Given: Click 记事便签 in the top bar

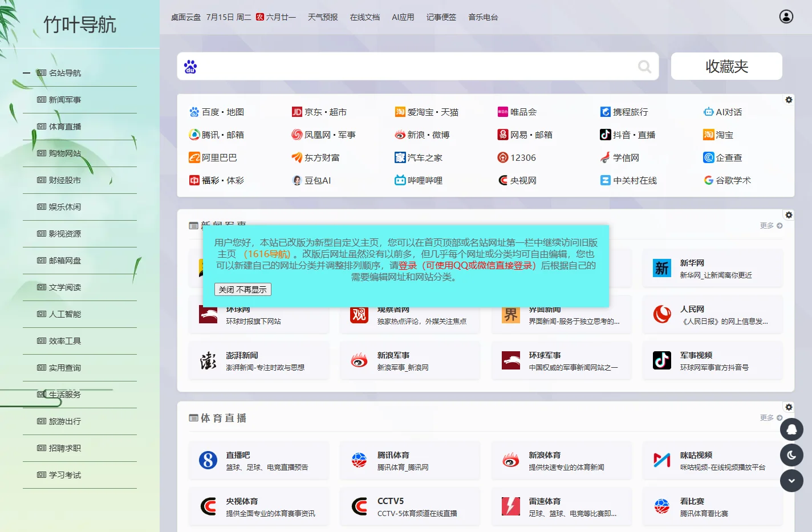Looking at the screenshot, I should [441, 17].
